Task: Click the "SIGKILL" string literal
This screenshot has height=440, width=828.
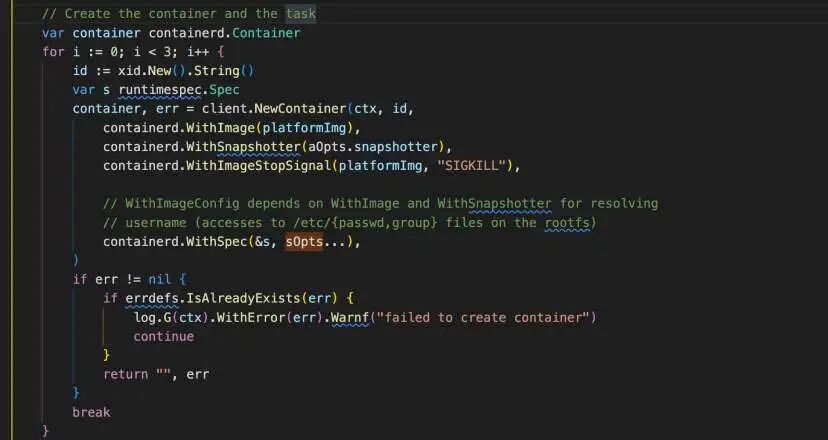Action: (472, 166)
